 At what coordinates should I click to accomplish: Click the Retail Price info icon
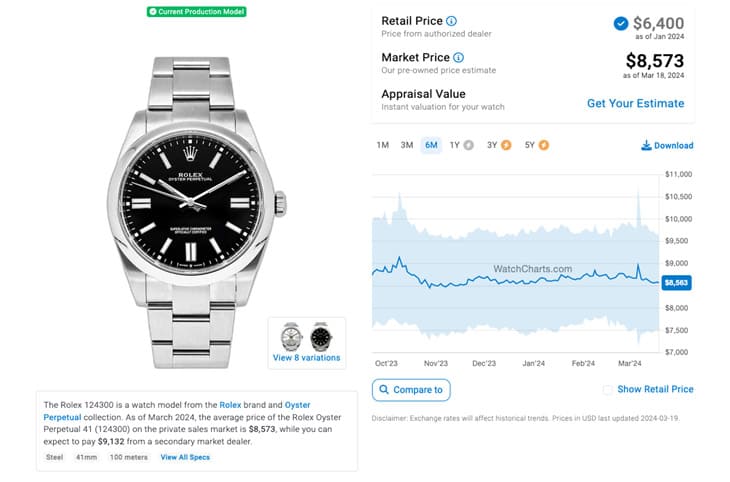[x=451, y=21]
